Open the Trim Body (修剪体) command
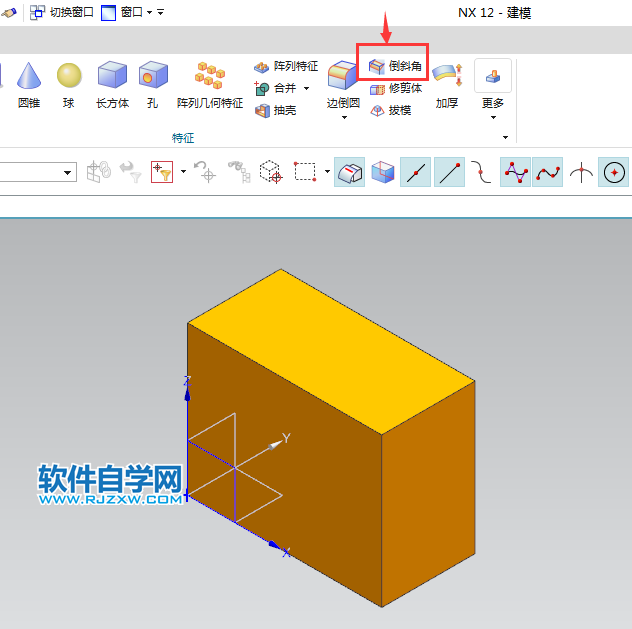The image size is (632, 629). click(395, 88)
